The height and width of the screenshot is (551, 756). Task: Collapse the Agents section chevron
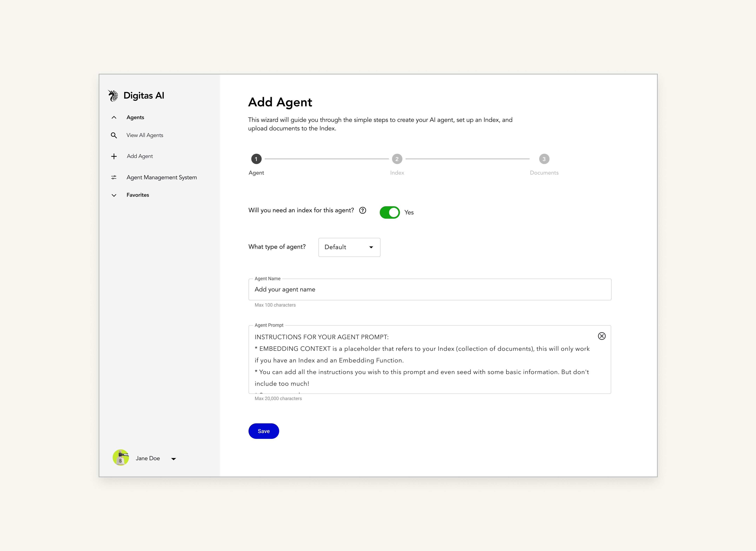pyautogui.click(x=114, y=117)
